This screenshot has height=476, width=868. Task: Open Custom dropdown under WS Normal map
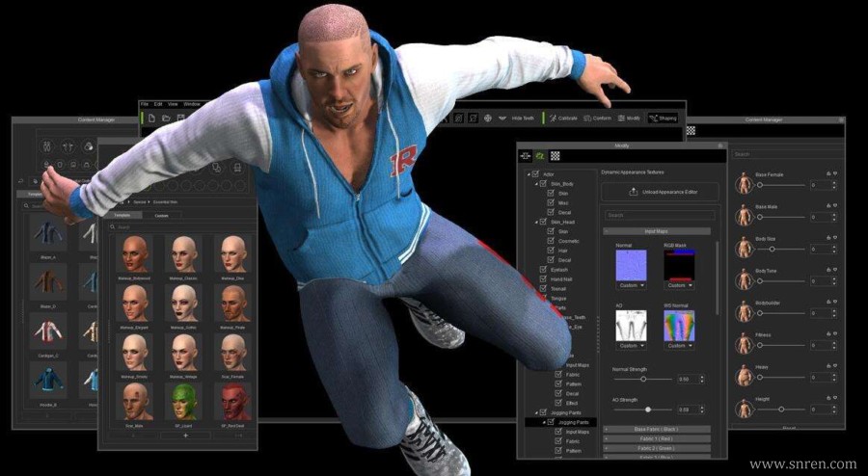[679, 346]
